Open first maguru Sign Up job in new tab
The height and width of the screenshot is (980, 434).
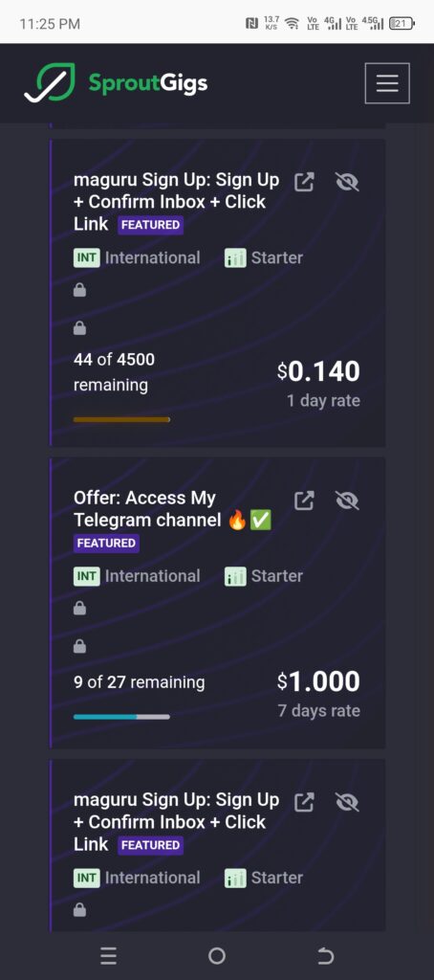(x=304, y=183)
